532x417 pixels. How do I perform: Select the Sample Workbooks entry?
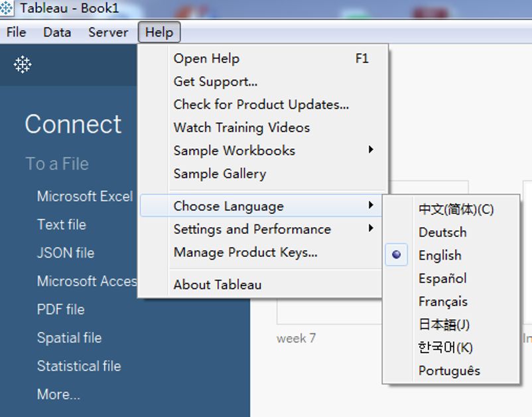[x=263, y=151]
